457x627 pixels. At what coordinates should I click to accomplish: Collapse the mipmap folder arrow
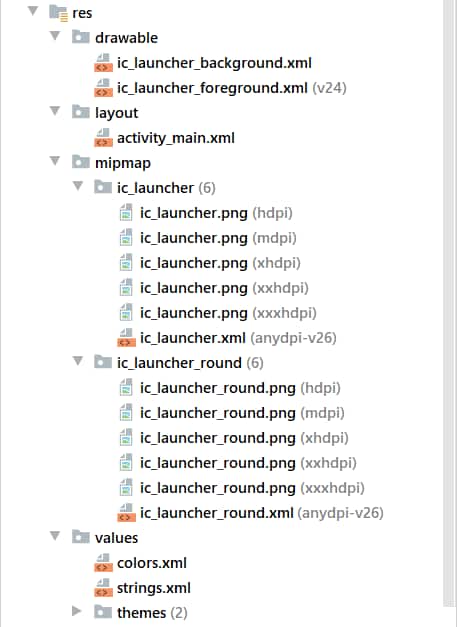(x=55, y=161)
